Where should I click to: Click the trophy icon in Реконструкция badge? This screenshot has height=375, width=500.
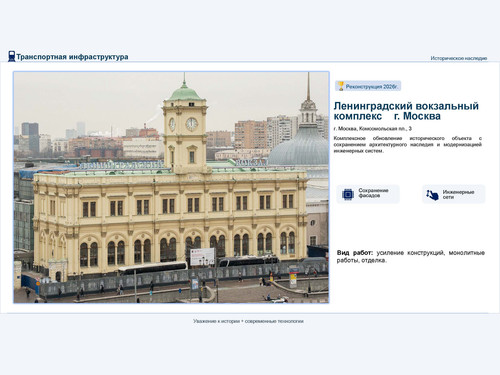[341, 86]
